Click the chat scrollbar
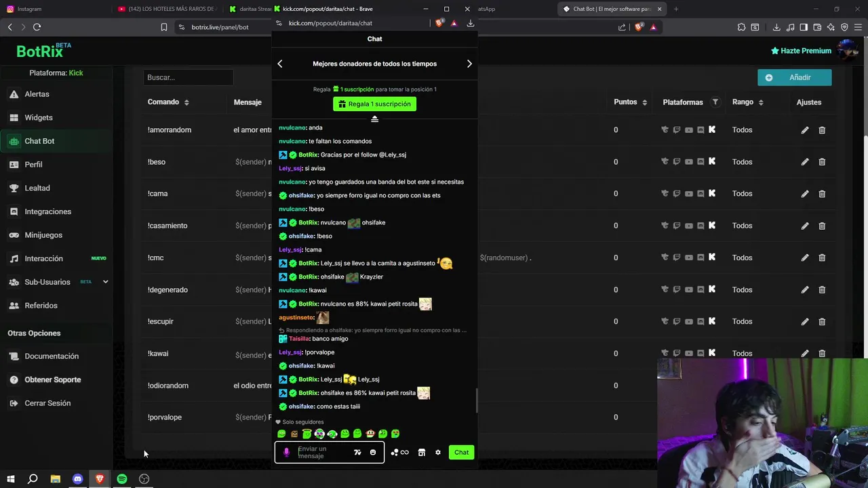The image size is (868, 488). 476,400
